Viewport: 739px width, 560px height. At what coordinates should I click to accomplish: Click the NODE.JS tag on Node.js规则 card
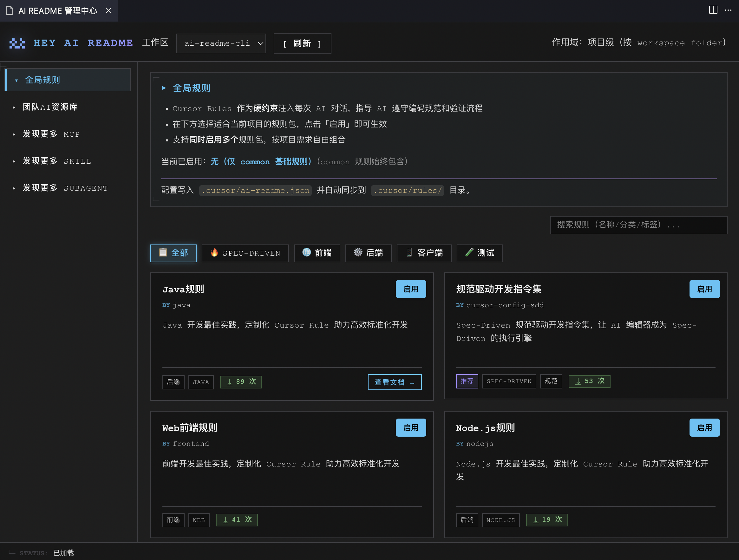(501, 520)
